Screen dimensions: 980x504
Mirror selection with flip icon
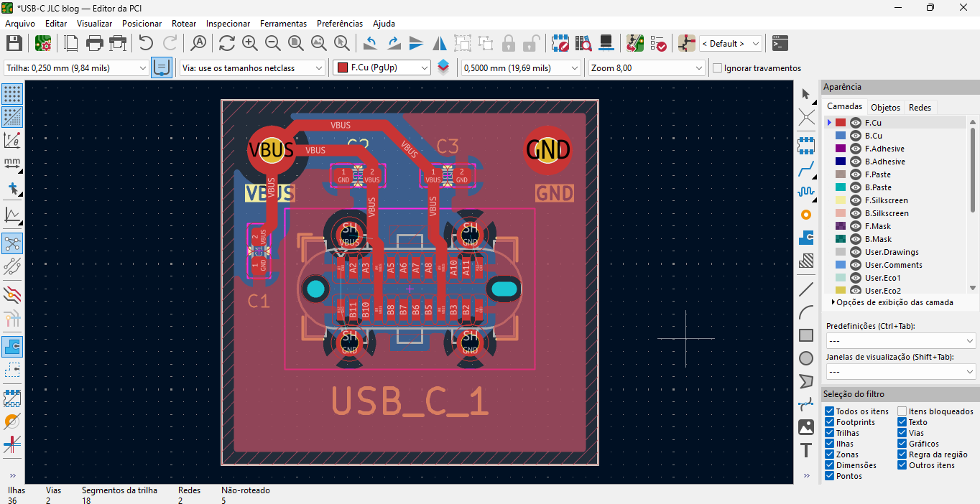[440, 43]
